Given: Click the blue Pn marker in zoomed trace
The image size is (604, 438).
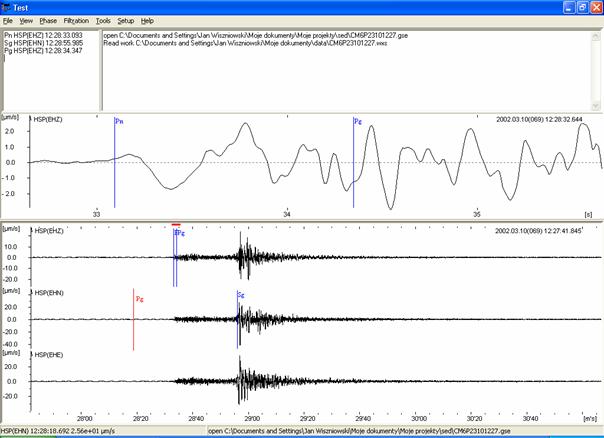Looking at the screenshot, I should pyautogui.click(x=114, y=163).
